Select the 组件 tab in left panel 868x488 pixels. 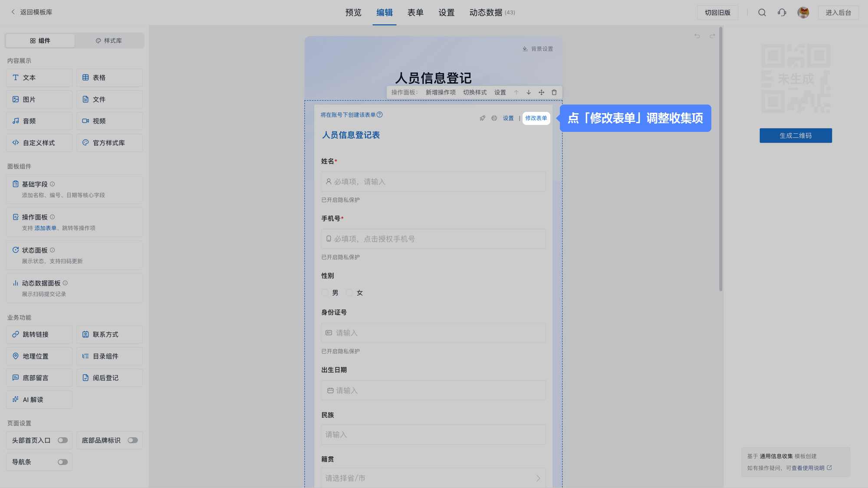tap(40, 41)
